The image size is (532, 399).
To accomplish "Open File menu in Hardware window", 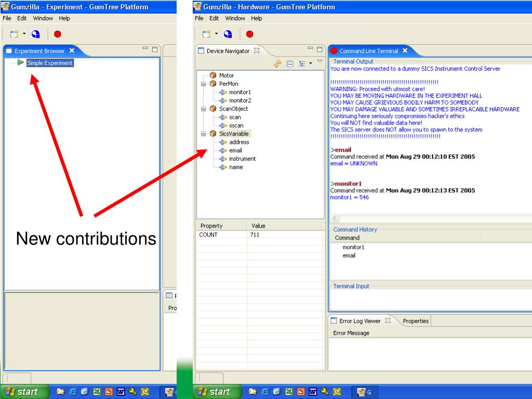I will click(199, 18).
